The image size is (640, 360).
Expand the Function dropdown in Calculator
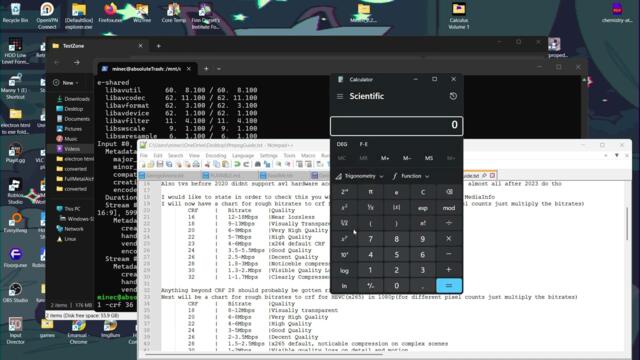pyautogui.click(x=411, y=176)
